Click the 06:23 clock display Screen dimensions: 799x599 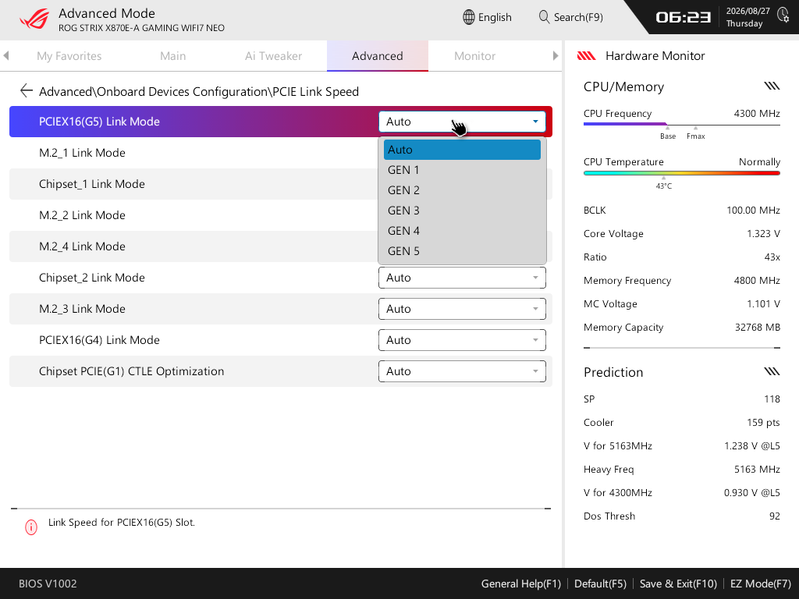(x=683, y=17)
